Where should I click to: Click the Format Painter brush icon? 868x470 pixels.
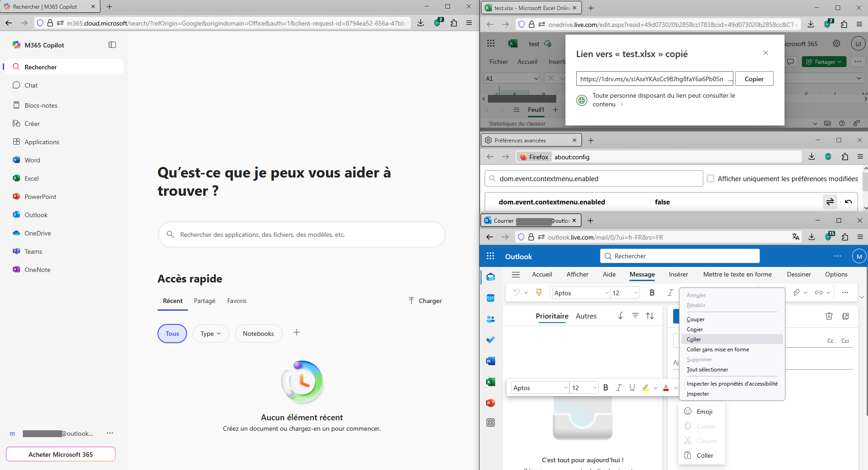[539, 292]
